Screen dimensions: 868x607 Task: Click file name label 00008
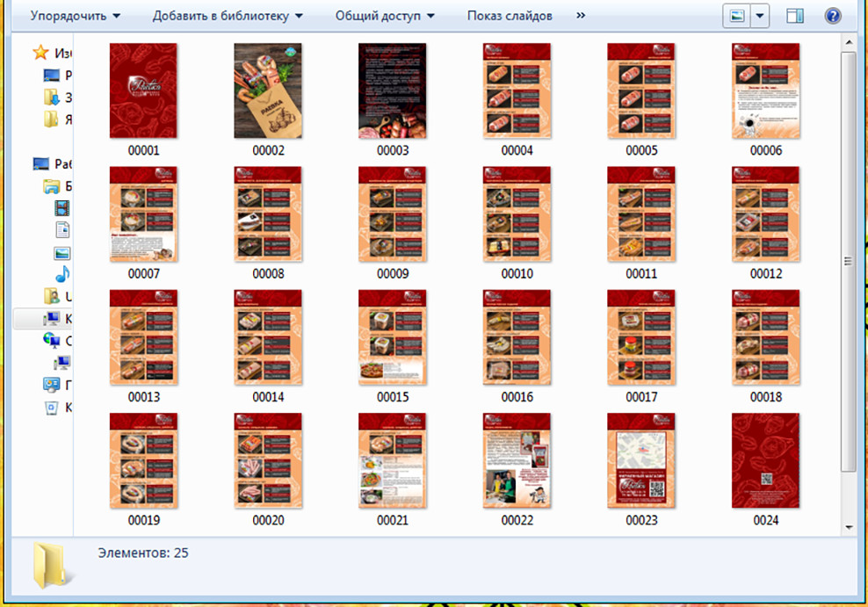pyautogui.click(x=268, y=274)
